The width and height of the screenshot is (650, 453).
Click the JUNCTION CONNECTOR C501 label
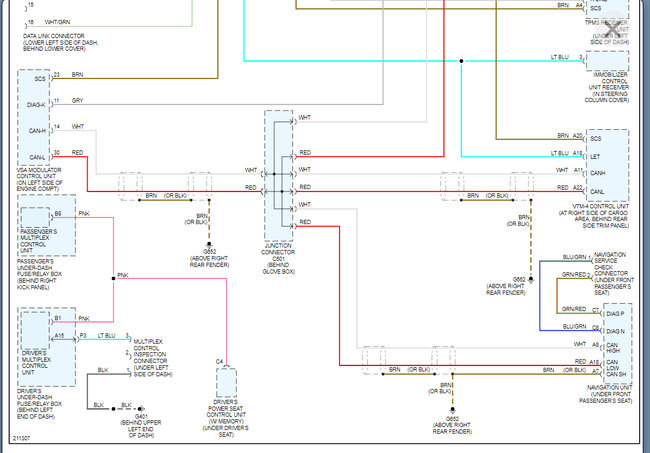pos(278,259)
